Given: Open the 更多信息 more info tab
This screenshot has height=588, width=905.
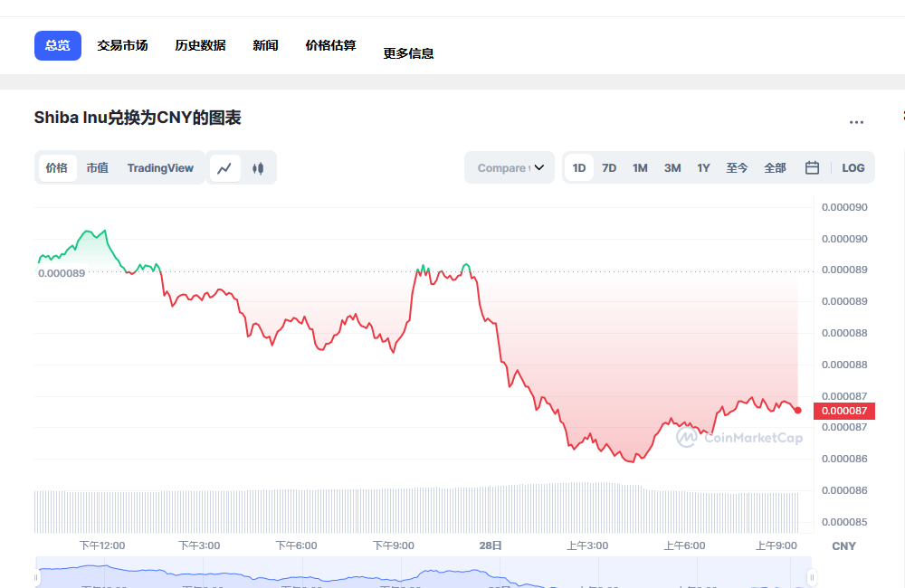Looking at the screenshot, I should (x=409, y=53).
